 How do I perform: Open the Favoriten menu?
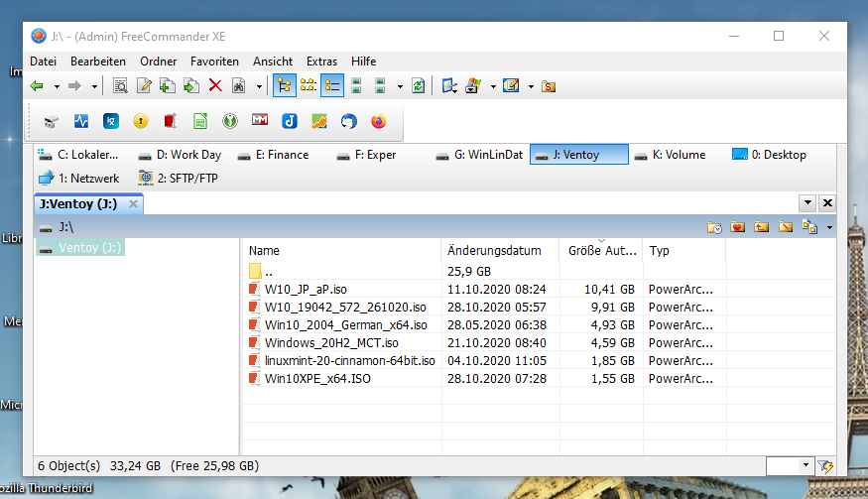(x=215, y=62)
